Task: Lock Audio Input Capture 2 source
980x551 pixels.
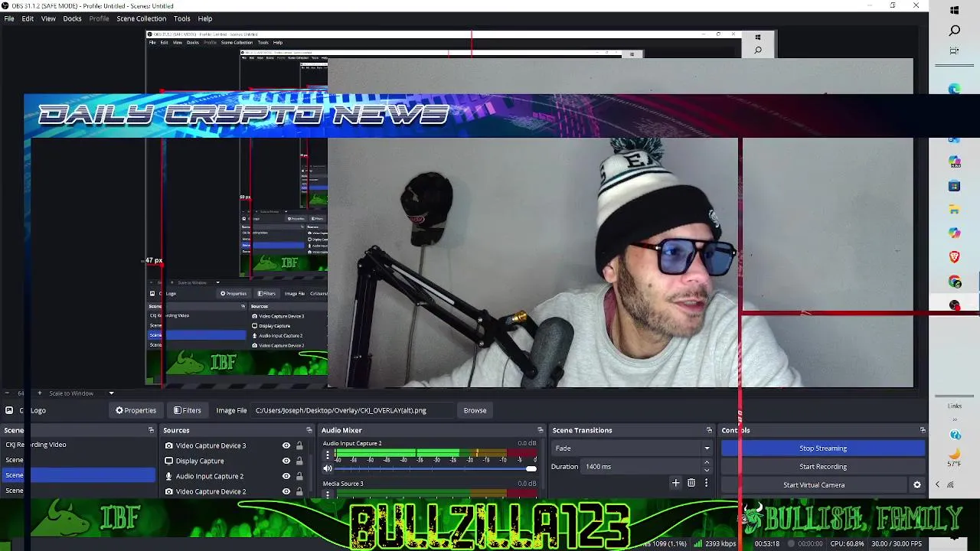Action: pos(299,476)
